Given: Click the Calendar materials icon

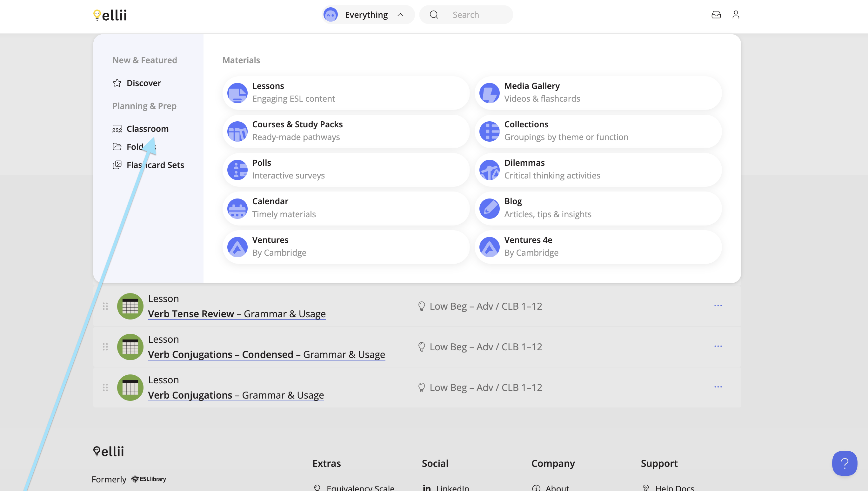Looking at the screenshot, I should point(237,208).
